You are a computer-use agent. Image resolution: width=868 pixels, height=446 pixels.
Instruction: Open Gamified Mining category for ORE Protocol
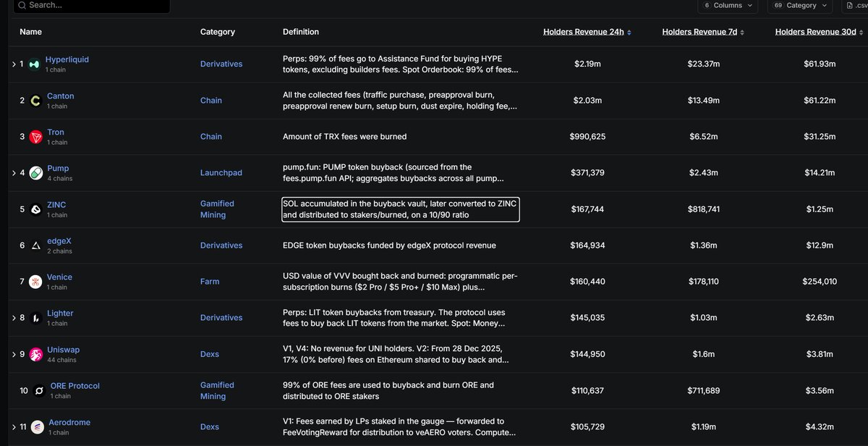tap(217, 391)
